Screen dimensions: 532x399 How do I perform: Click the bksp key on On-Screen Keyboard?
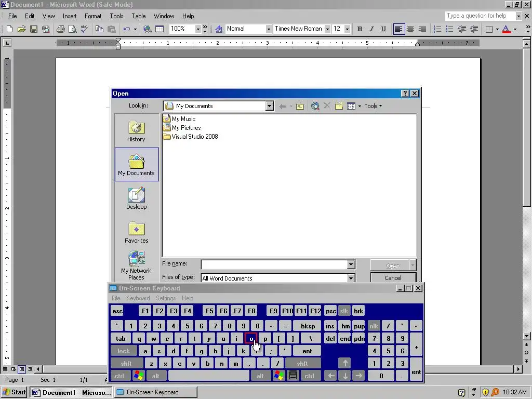tap(308, 326)
